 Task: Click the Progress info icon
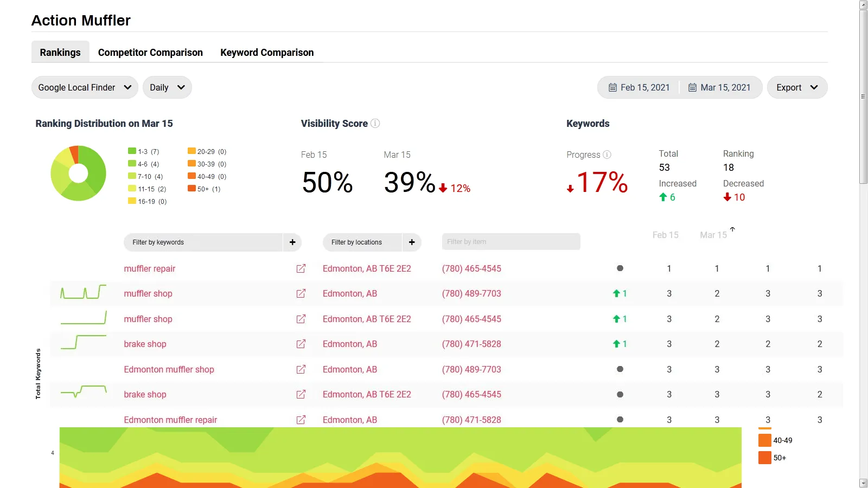[x=607, y=155]
